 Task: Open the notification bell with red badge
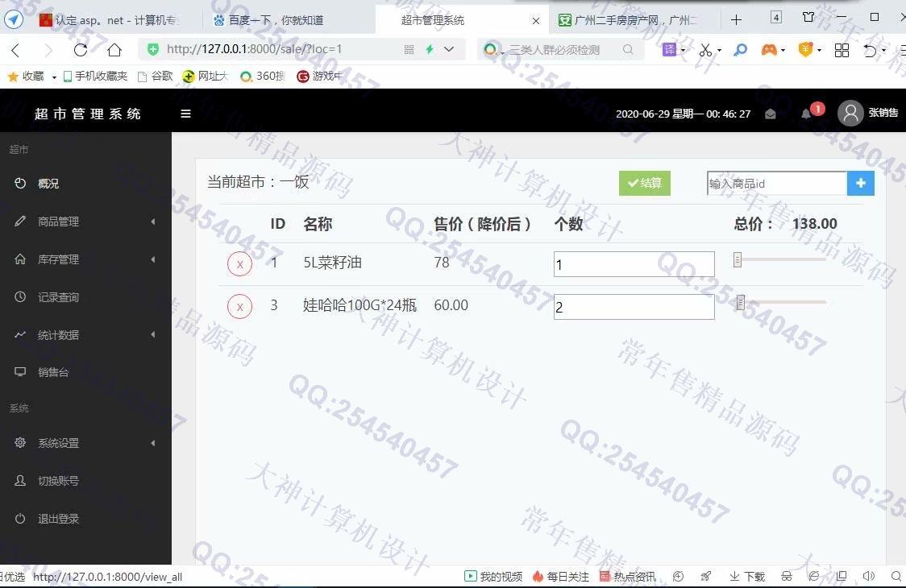click(807, 114)
